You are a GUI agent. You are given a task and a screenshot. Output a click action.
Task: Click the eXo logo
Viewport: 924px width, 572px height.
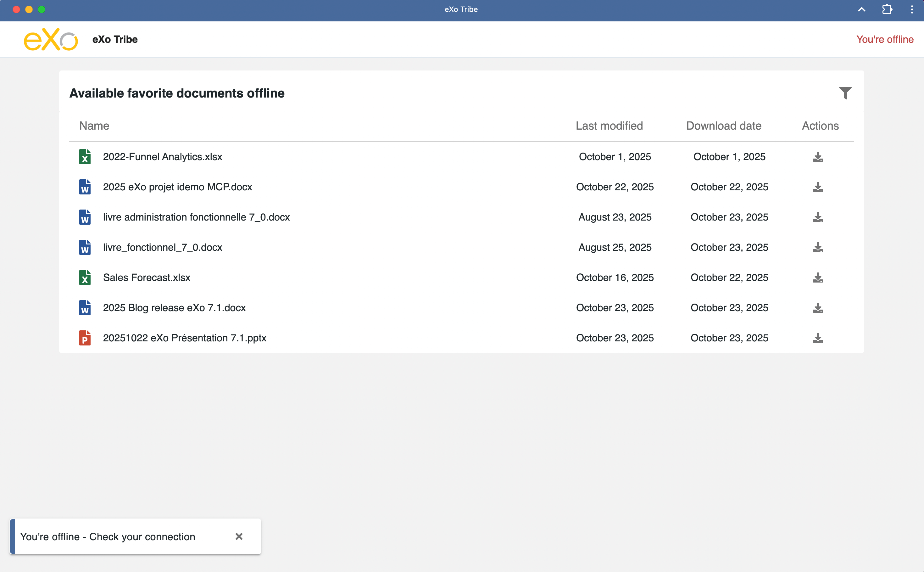click(x=51, y=39)
